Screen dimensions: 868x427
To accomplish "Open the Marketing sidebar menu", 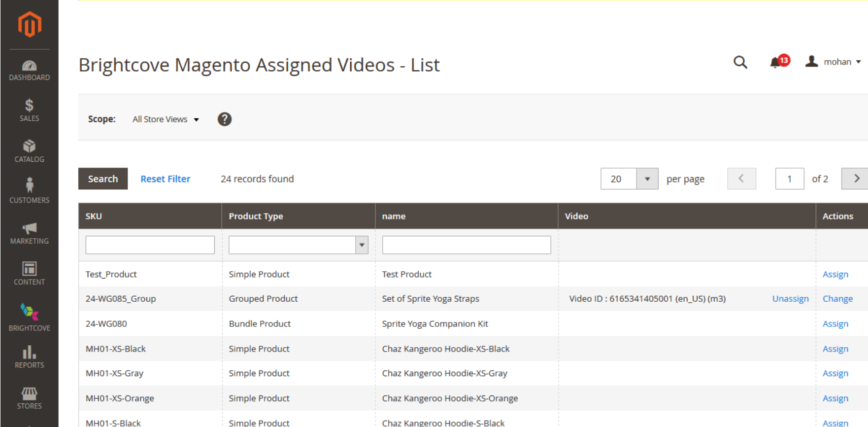I will (x=30, y=233).
